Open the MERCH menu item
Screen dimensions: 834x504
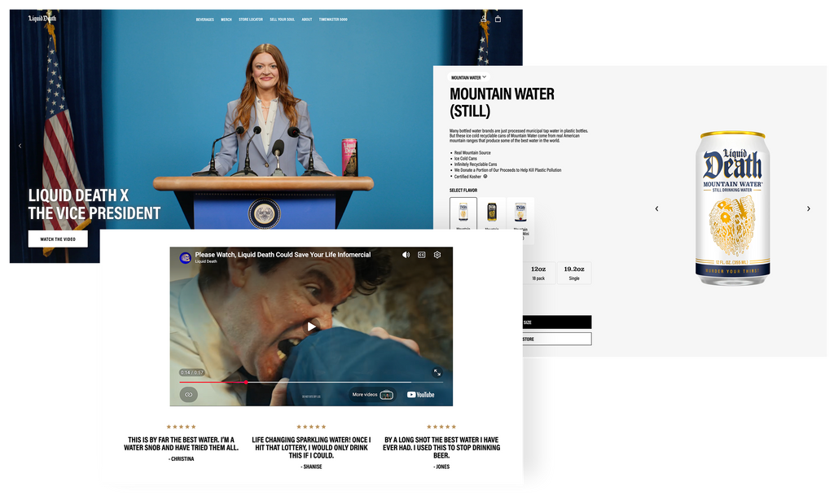(226, 20)
